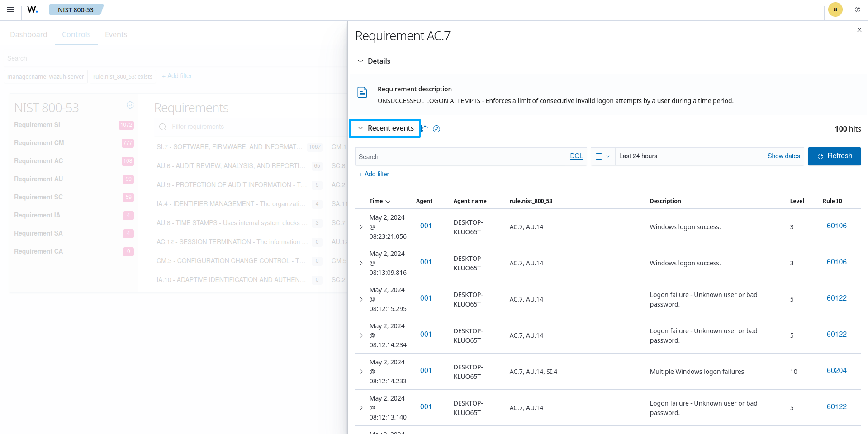This screenshot has width=868, height=434.
Task: Sort events by Time column
Action: 379,201
